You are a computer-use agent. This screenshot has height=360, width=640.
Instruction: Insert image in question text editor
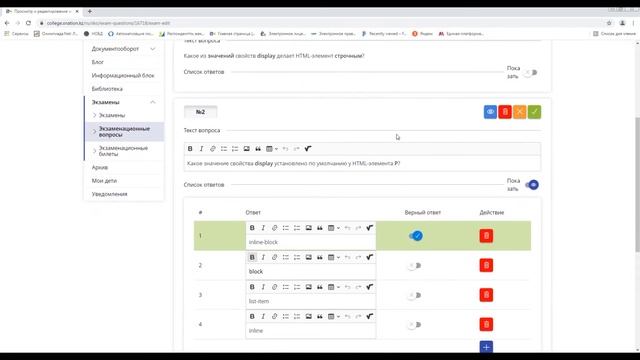tap(247, 149)
